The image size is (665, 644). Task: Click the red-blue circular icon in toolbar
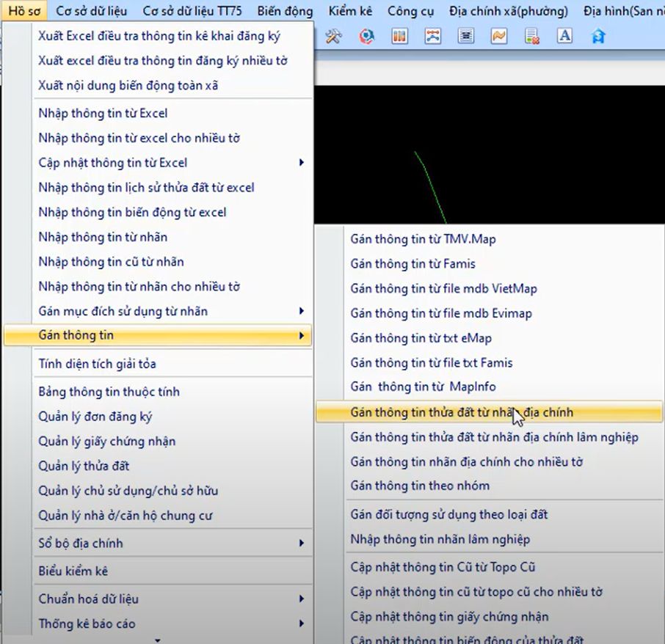366,36
